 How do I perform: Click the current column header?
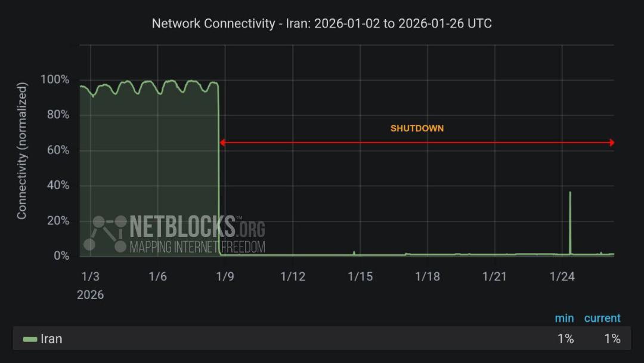coord(602,318)
